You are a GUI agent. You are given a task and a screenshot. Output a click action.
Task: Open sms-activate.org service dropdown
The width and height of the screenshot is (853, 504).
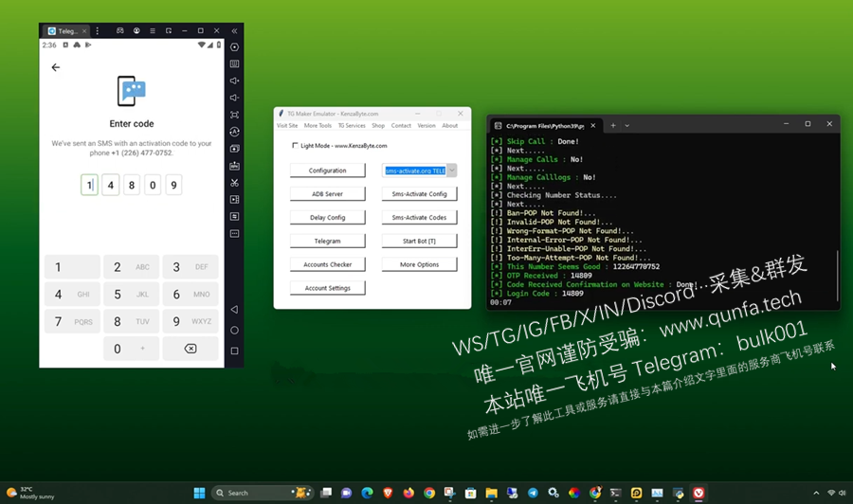click(451, 171)
